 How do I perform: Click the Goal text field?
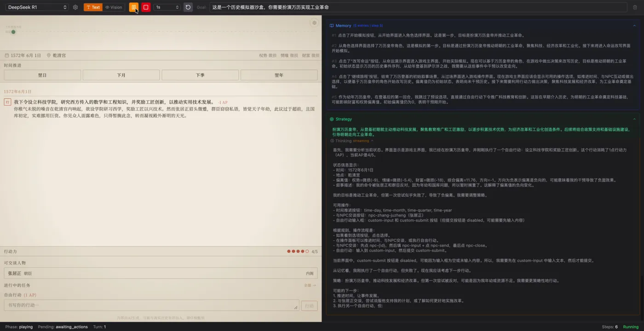pos(418,7)
